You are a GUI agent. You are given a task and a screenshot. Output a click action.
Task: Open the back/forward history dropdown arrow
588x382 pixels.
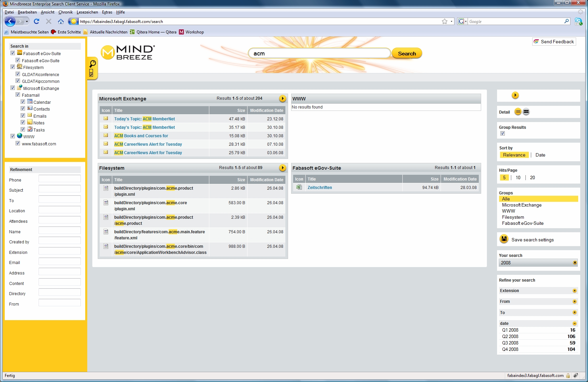click(27, 22)
